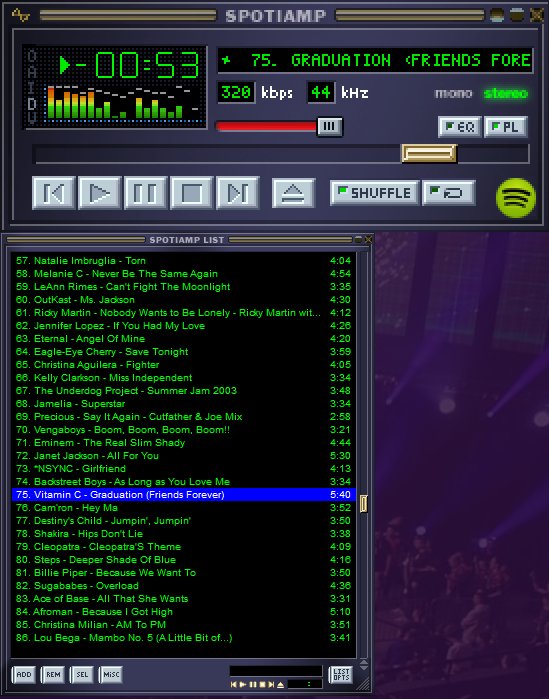549x699 pixels.
Task: Open the LIST OPTS menu
Action: pyautogui.click(x=341, y=674)
